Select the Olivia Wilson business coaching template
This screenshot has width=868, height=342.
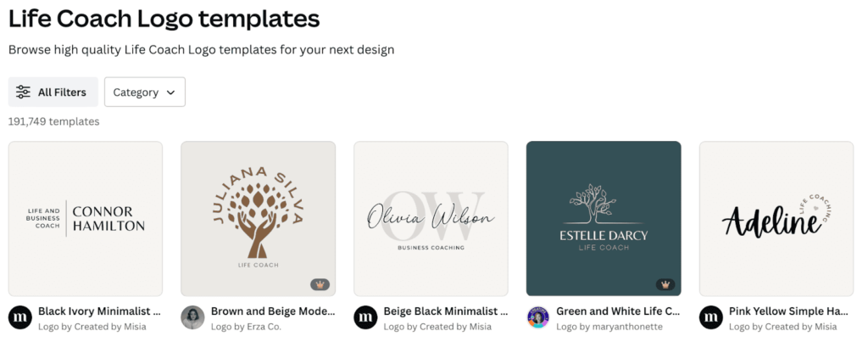pyautogui.click(x=431, y=218)
